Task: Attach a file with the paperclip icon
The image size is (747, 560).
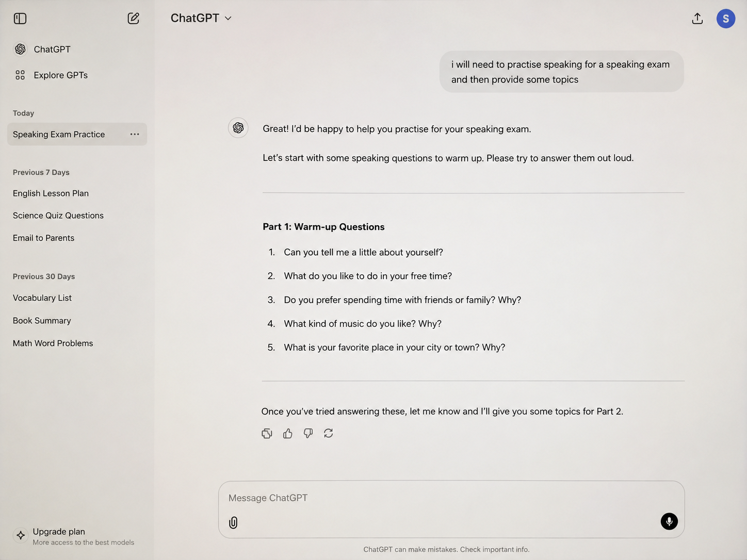Action: (233, 522)
